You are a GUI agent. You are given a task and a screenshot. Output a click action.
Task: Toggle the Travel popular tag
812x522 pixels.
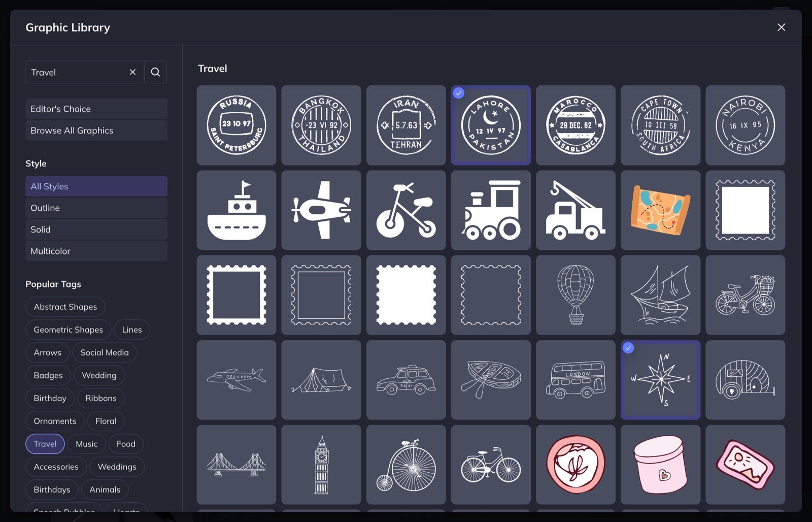coord(45,444)
